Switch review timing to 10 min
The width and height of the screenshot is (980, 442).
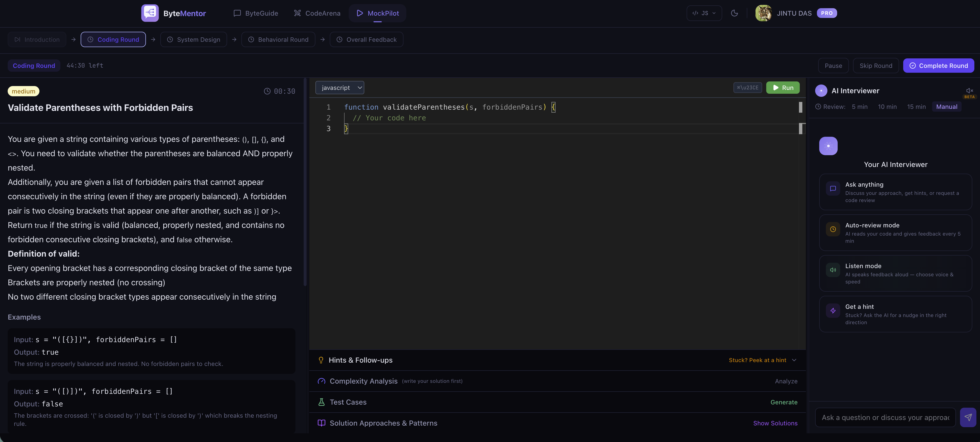pyautogui.click(x=887, y=107)
